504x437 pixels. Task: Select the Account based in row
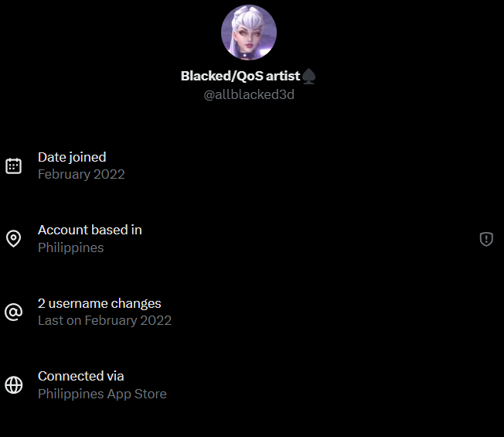point(252,239)
